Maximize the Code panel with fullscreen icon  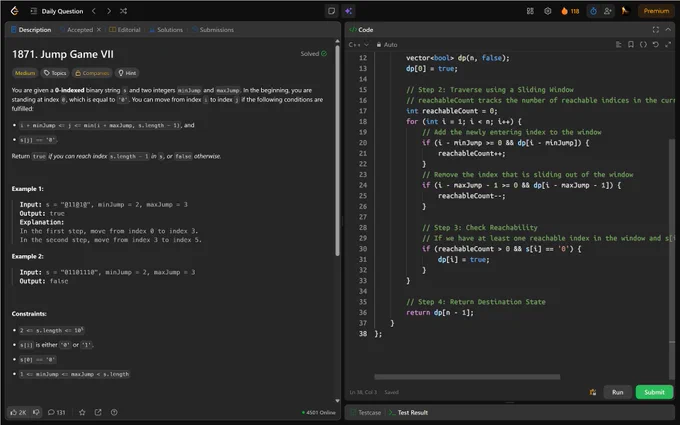point(656,29)
